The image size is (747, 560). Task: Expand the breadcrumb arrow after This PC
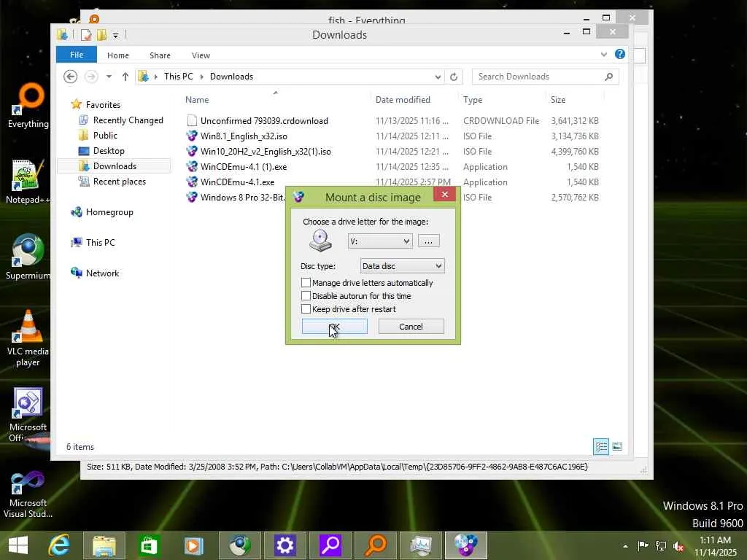point(201,77)
